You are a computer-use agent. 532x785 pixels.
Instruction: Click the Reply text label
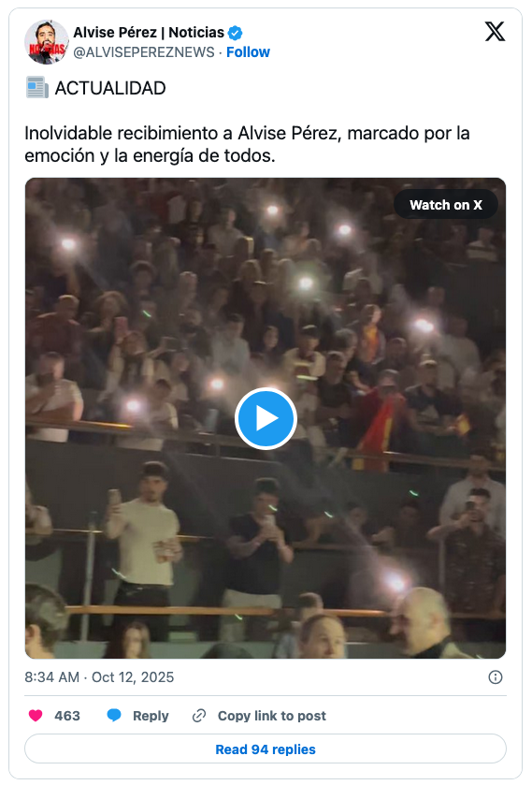pyautogui.click(x=151, y=716)
